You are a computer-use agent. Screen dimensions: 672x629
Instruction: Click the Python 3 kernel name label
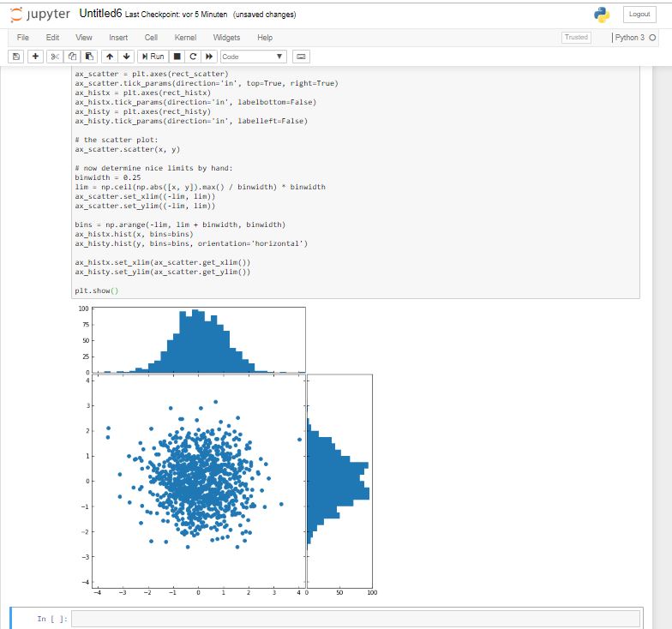pos(629,38)
